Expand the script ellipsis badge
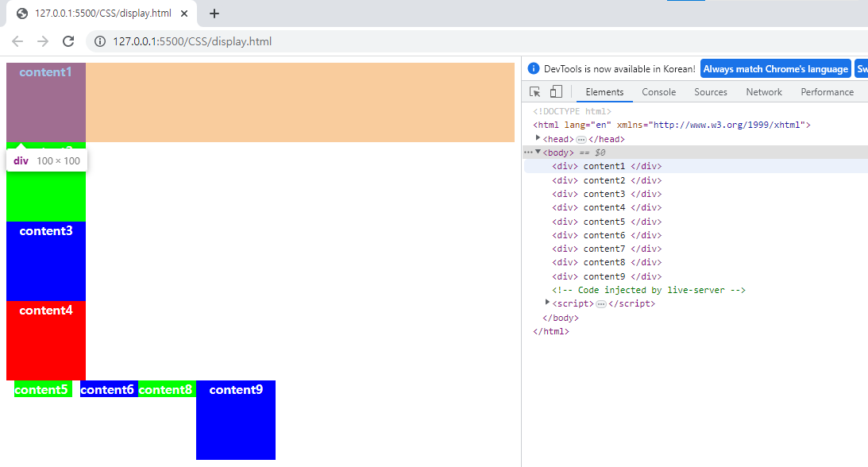Image resolution: width=868 pixels, height=467 pixels. (x=600, y=303)
